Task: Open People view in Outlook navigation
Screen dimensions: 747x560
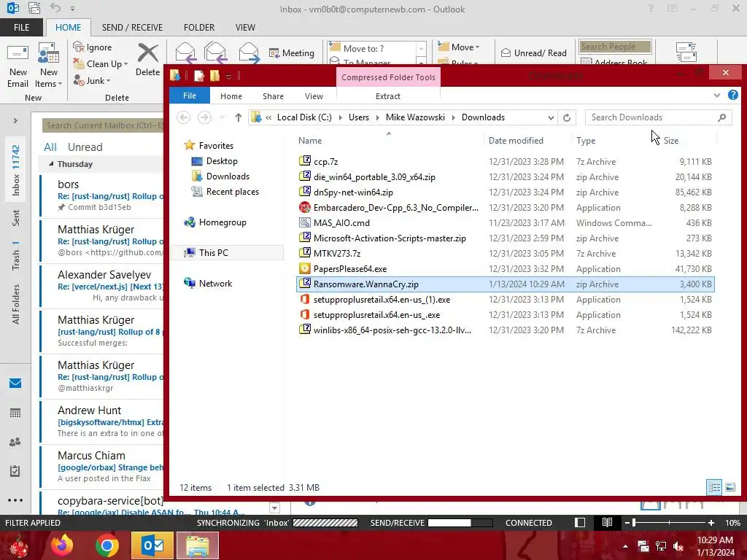Action: 15,442
